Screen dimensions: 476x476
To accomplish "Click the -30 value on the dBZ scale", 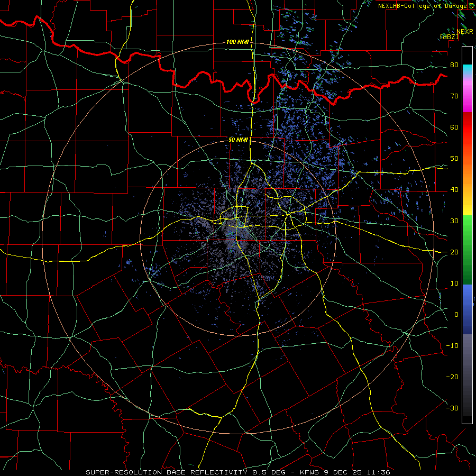I will coord(452,408).
